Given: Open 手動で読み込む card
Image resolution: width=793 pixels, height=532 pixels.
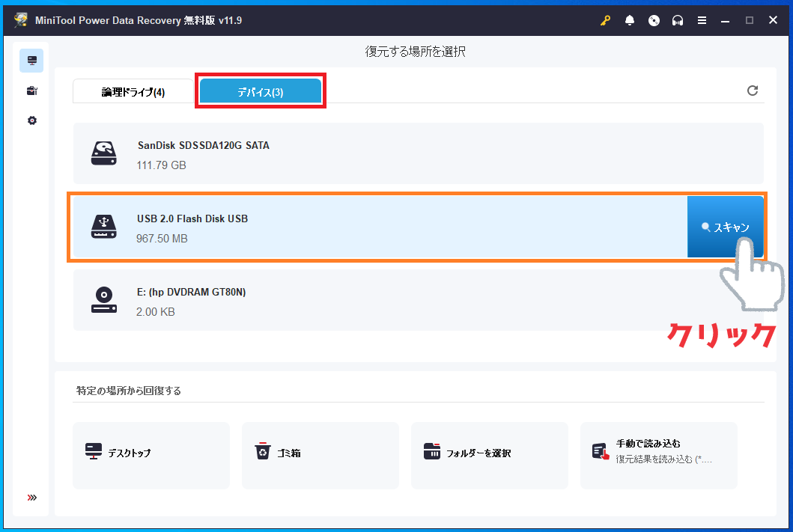Looking at the screenshot, I should (658, 455).
